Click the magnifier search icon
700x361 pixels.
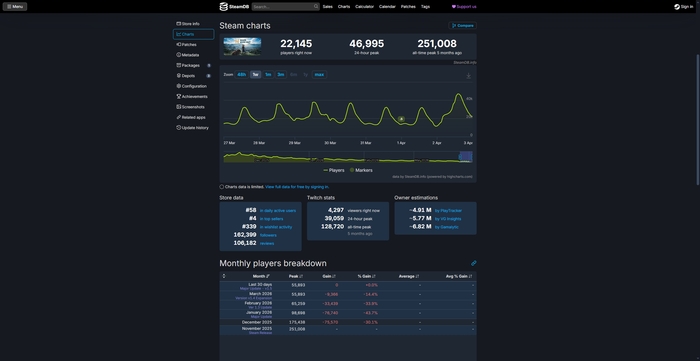point(316,7)
